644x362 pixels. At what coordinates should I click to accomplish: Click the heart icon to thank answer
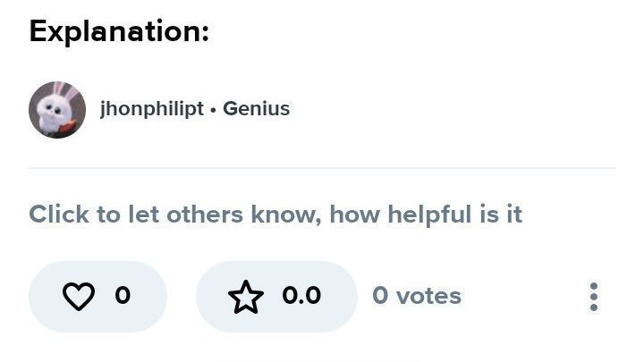click(x=78, y=297)
